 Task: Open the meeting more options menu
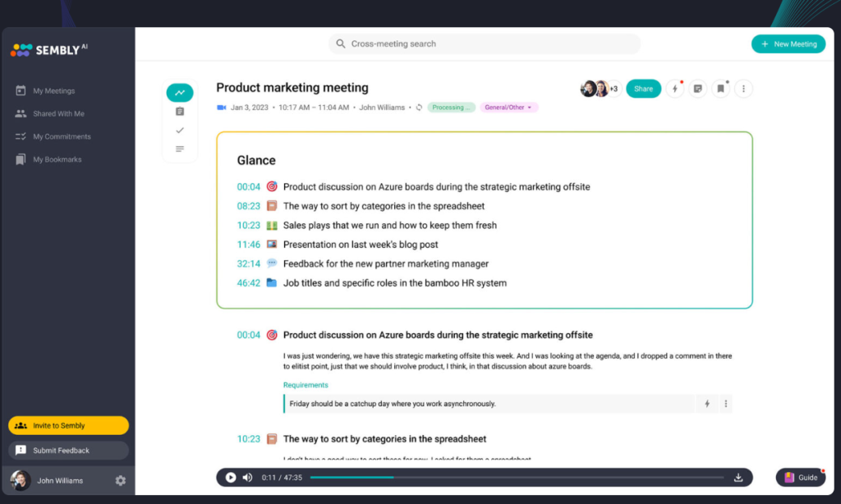tap(743, 89)
